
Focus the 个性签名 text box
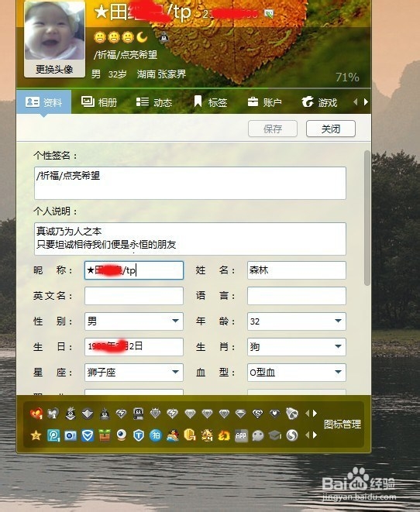(x=190, y=183)
